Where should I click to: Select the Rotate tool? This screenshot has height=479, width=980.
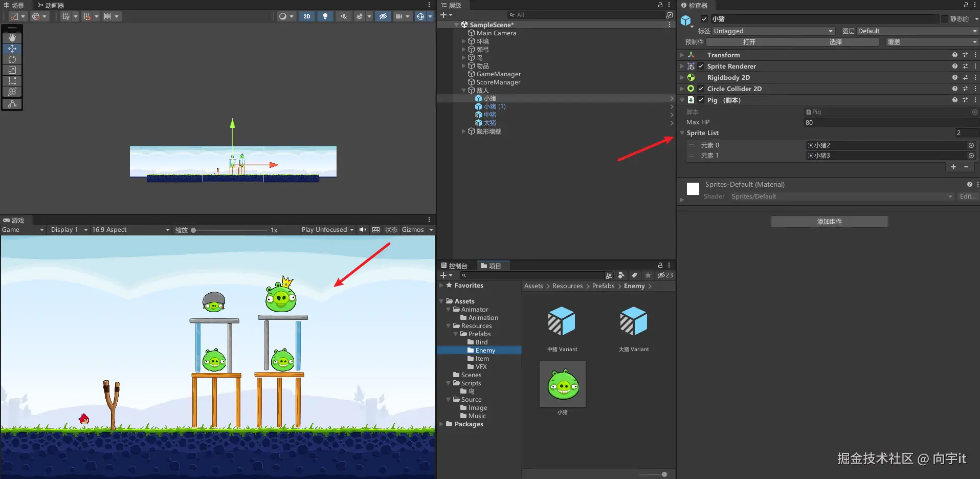pos(12,59)
